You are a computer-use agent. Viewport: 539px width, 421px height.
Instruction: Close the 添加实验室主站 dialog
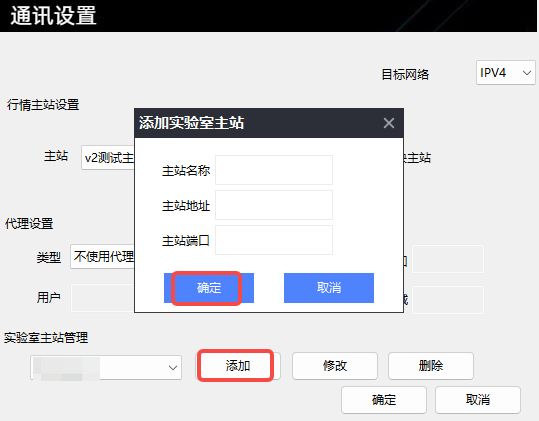point(389,123)
